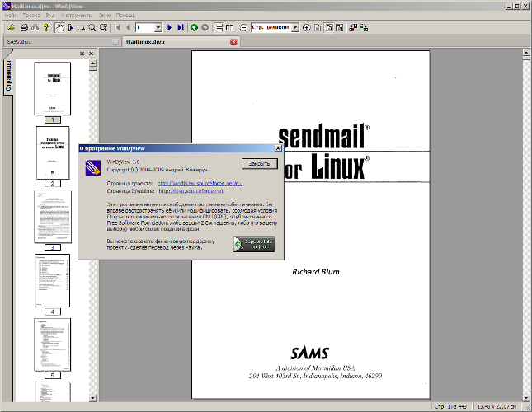Select the Страницы sidebar tab
This screenshot has width=532, height=412.
coord(8,75)
